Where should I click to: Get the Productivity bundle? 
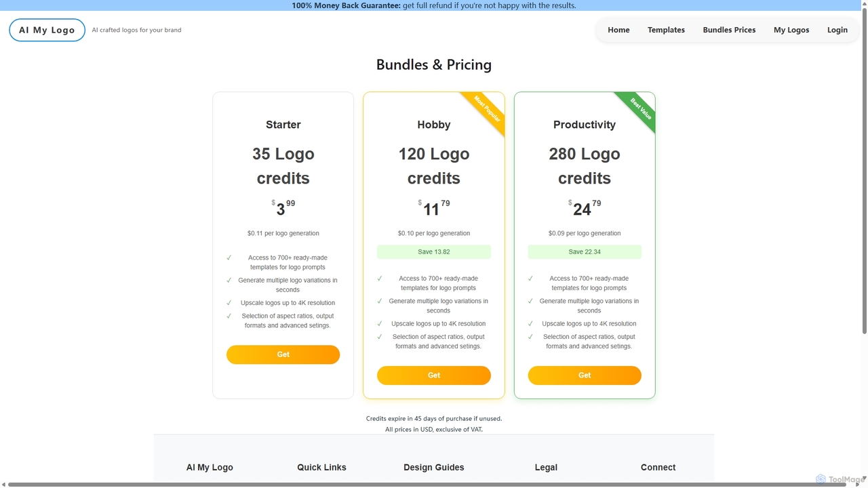[585, 375]
